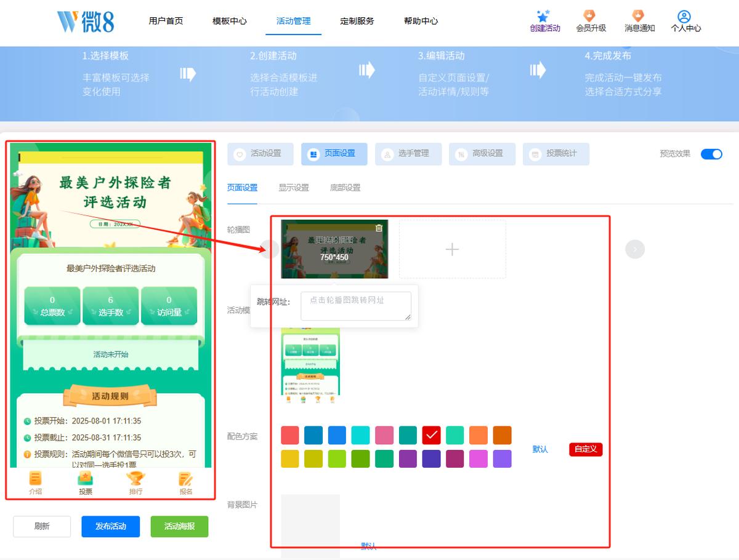
Task: Switch to the 显示设置 sub-tab
Action: click(294, 188)
